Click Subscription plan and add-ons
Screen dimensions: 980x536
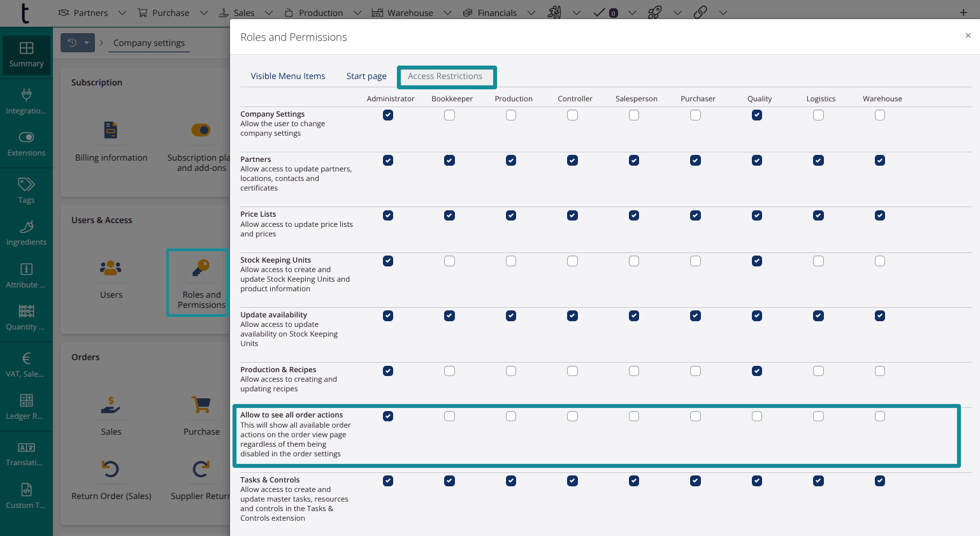tap(201, 130)
